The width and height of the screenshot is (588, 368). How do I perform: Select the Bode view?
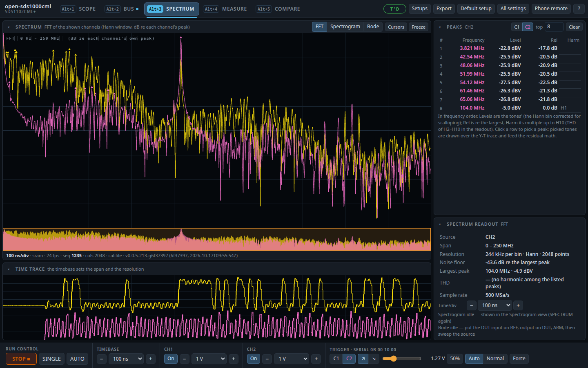click(373, 27)
